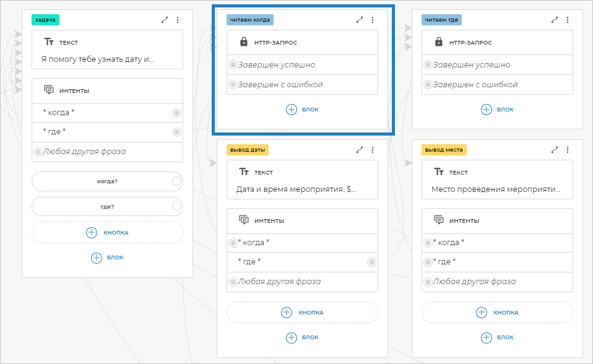Select 'Завершен успешно' connector in 'читаем когда'
This screenshot has width=593, height=364.
tap(233, 65)
